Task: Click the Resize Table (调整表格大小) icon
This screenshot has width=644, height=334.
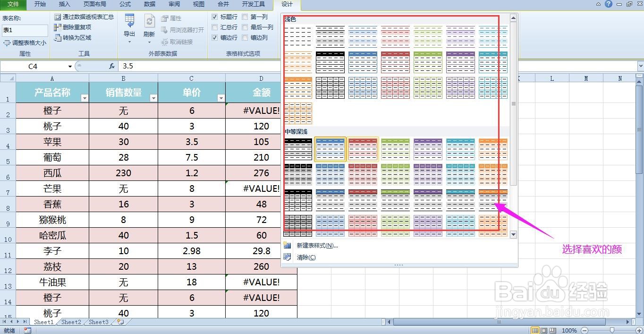Action: click(7, 43)
